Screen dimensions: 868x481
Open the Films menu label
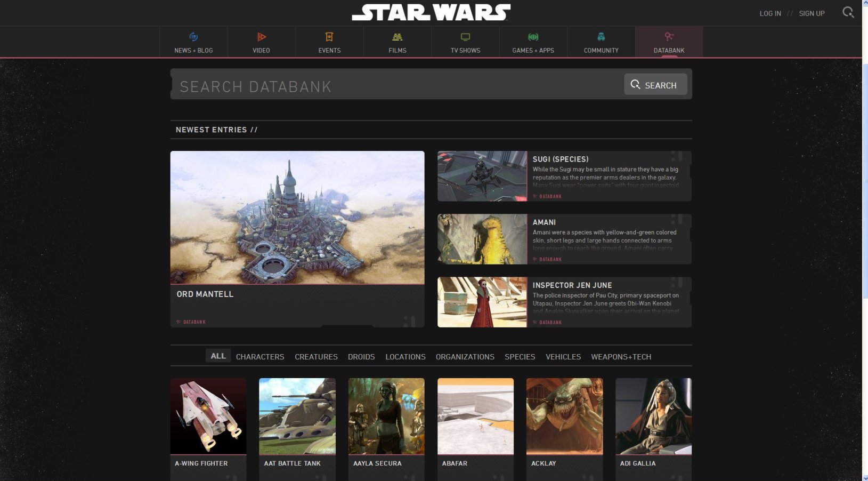point(398,50)
